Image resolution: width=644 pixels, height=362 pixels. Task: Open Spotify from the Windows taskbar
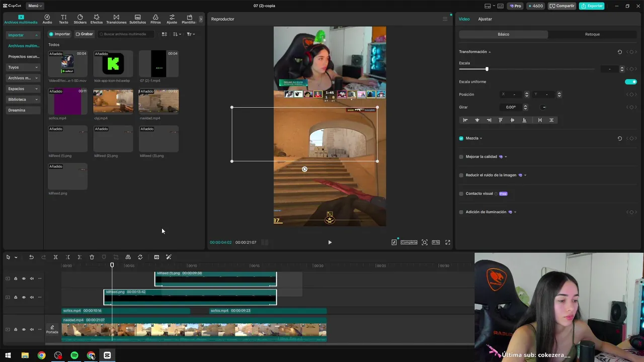pos(74,355)
